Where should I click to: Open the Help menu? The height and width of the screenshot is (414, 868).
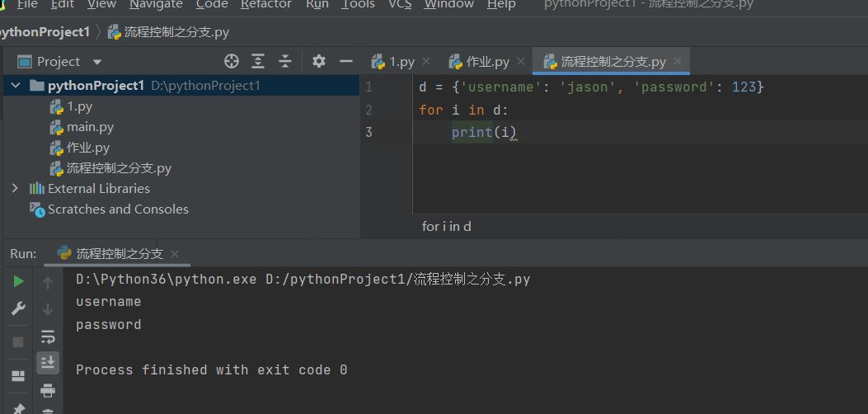[501, 4]
